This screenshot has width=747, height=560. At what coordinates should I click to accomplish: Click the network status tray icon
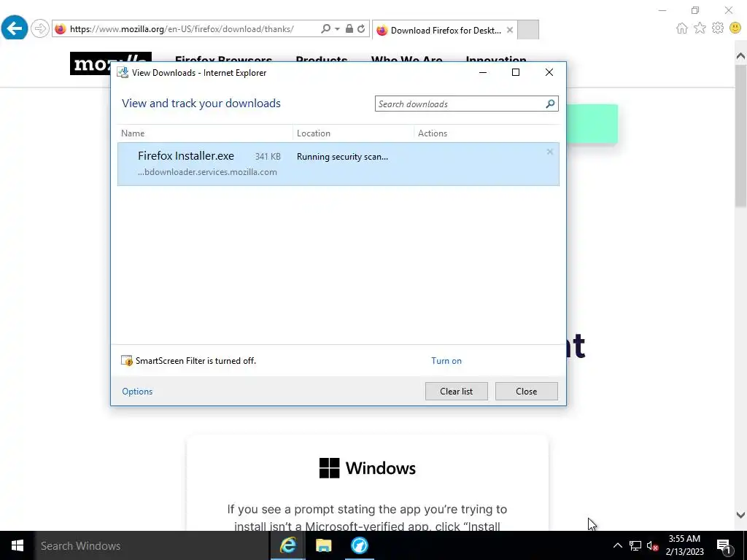tap(635, 545)
